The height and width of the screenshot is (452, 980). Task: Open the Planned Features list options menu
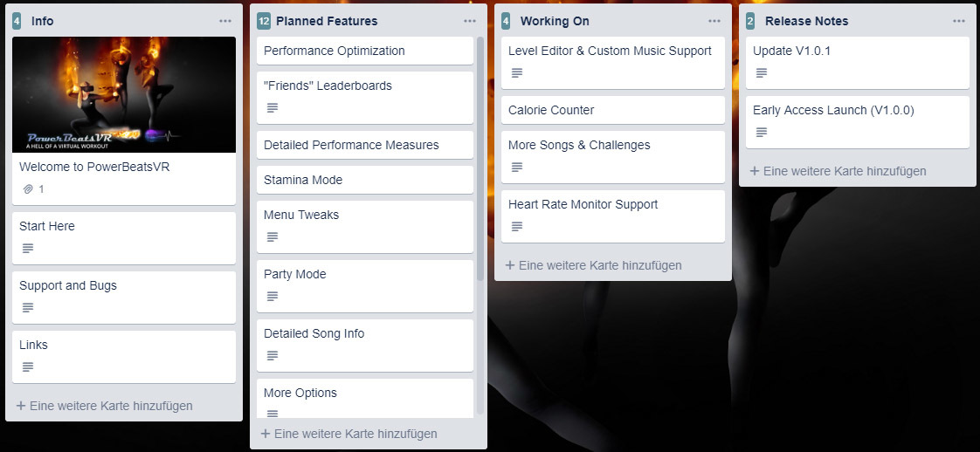470,21
